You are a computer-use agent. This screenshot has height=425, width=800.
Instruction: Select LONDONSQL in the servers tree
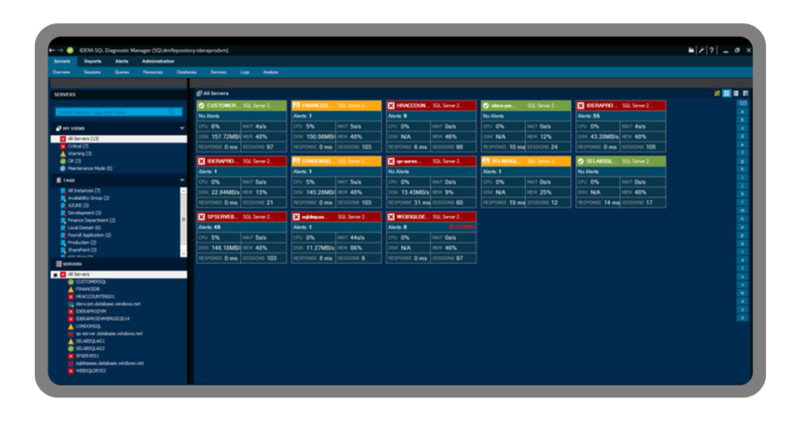tap(87, 325)
